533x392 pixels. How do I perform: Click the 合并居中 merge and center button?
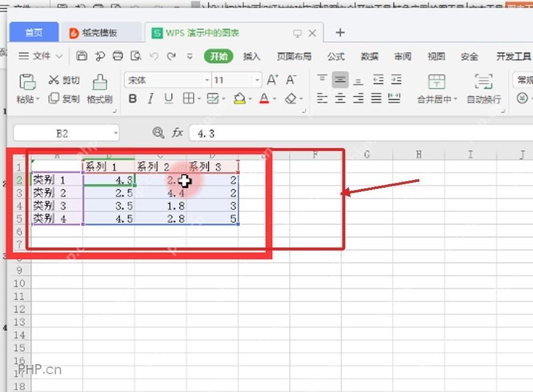(436, 88)
